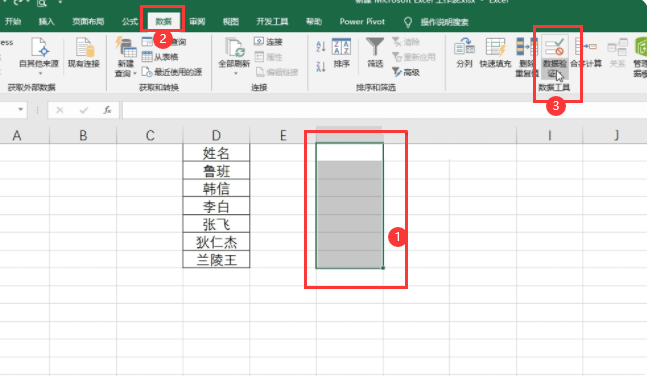647x376 pixels.
Task: Switch to 视图 View tab
Action: point(231,22)
